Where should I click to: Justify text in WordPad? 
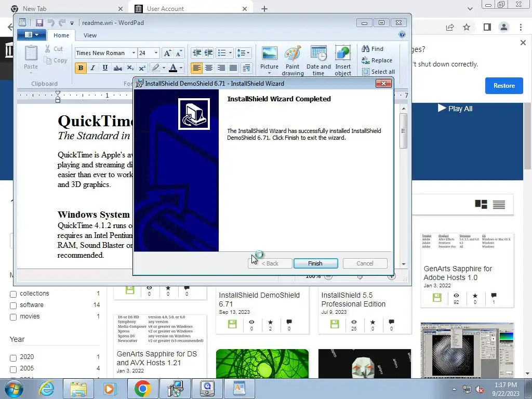(233, 68)
